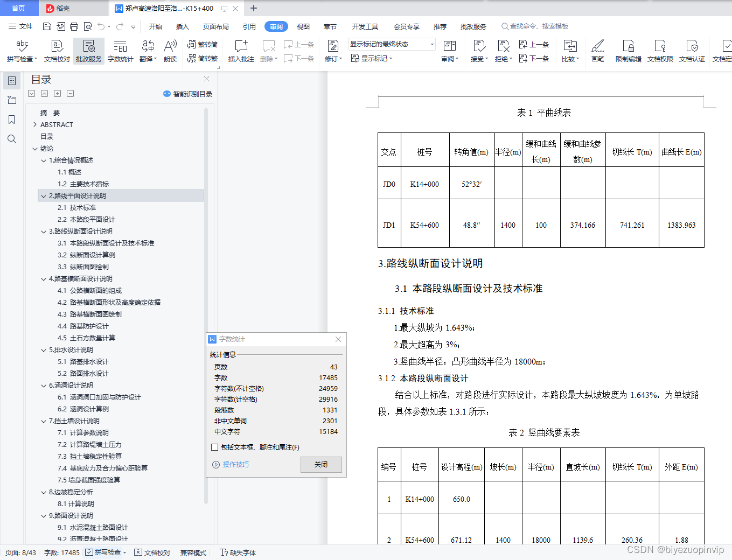732x560 pixels.
Task: Show the outline/TOC sidebar panel
Action: (12, 81)
